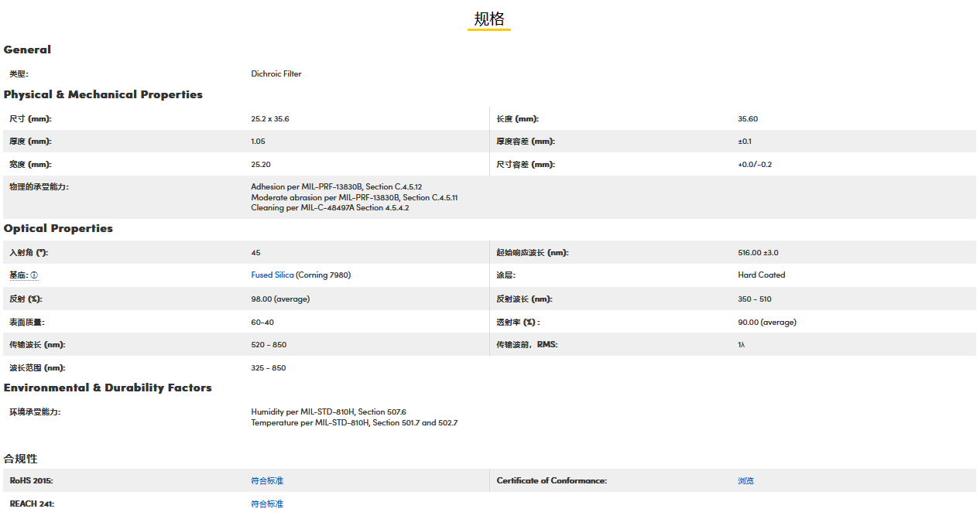Click the 合规性 section heading
This screenshot has height=519, width=980.
(21, 459)
